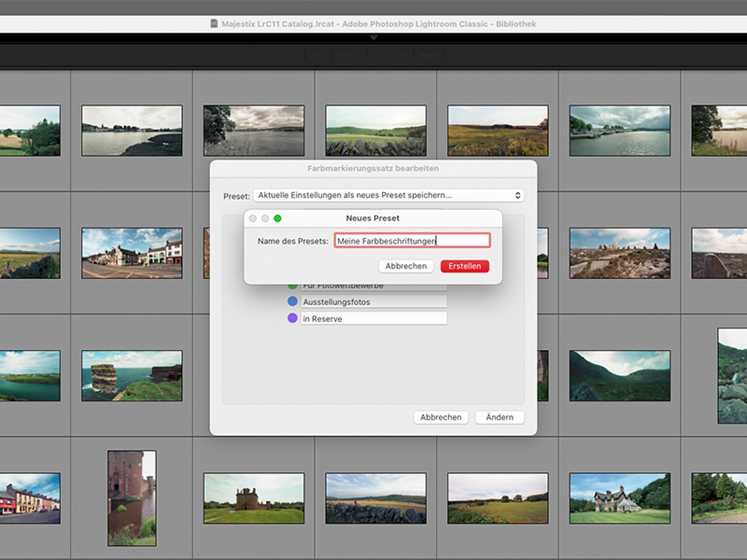The image size is (747, 560).
Task: Click the green zoom button of Neues Preset
Action: coord(278,218)
